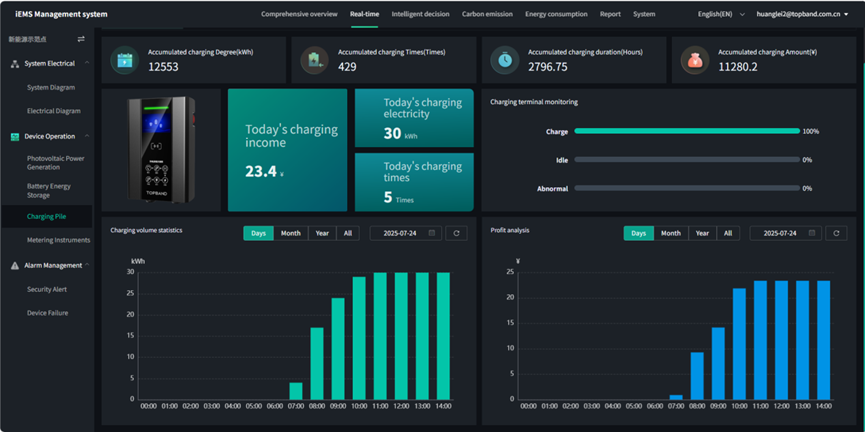Click the 10:00 bar in Profit analysis chart
The height and width of the screenshot is (432, 865).
pyautogui.click(x=739, y=344)
